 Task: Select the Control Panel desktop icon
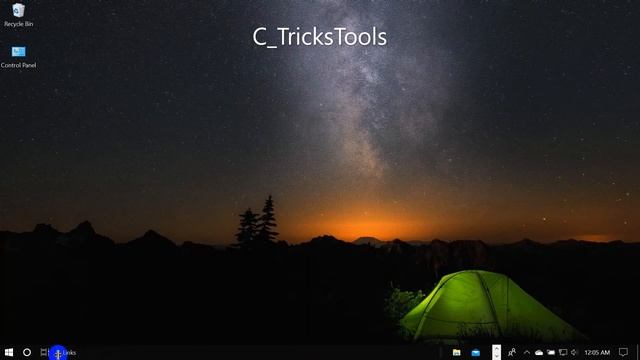coord(18,57)
